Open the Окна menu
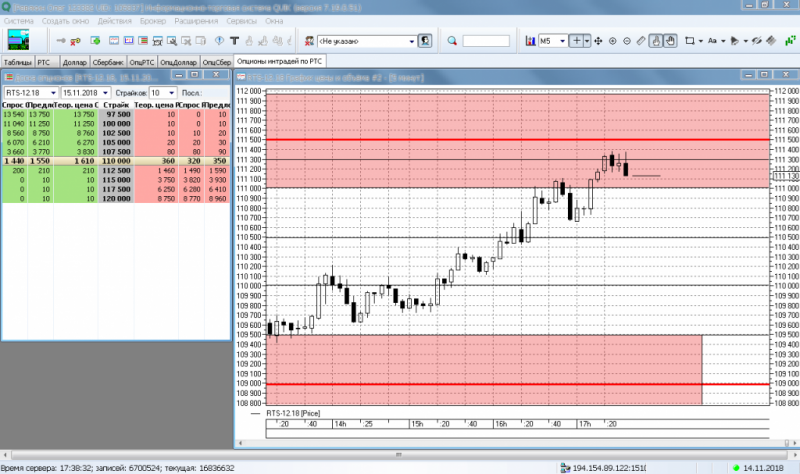This screenshot has height=474, width=800. pos(274,21)
